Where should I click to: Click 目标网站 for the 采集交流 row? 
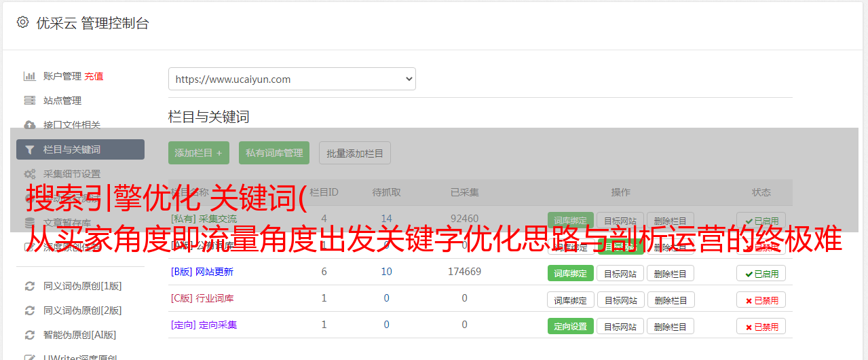click(x=620, y=221)
